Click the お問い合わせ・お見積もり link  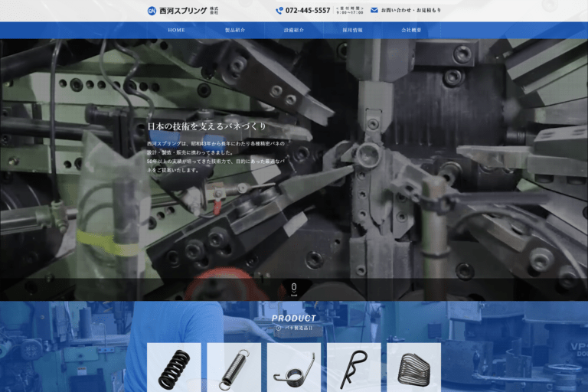tap(410, 11)
